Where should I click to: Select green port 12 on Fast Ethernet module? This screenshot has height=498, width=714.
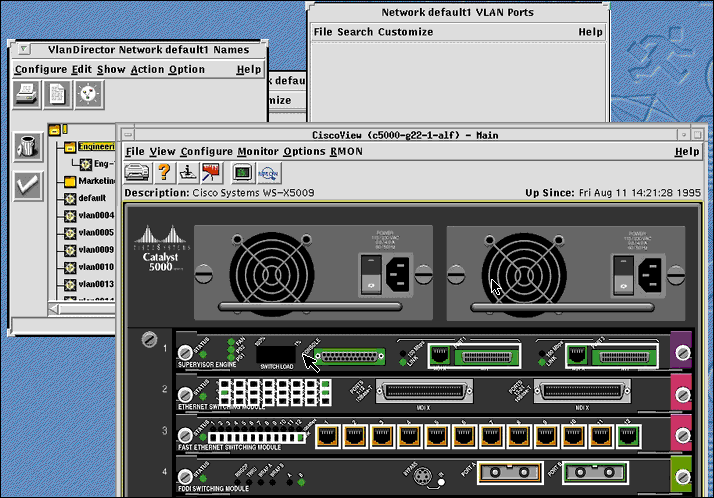[628, 436]
